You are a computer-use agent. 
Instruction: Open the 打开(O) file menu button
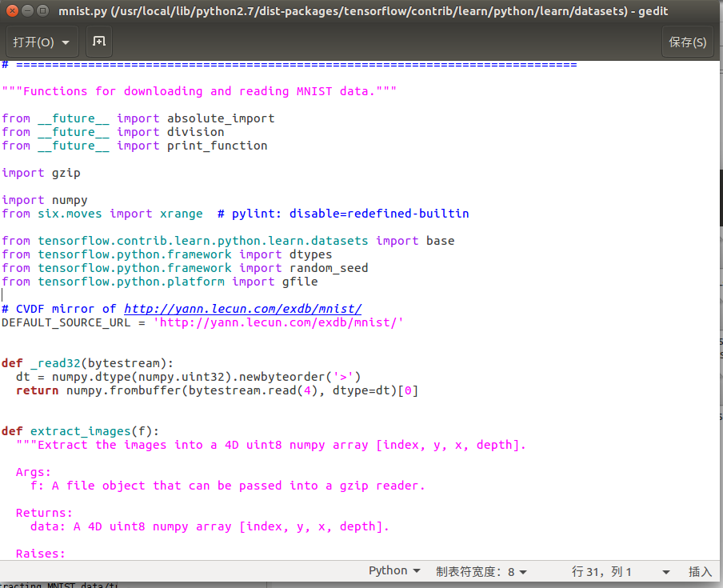(x=42, y=42)
